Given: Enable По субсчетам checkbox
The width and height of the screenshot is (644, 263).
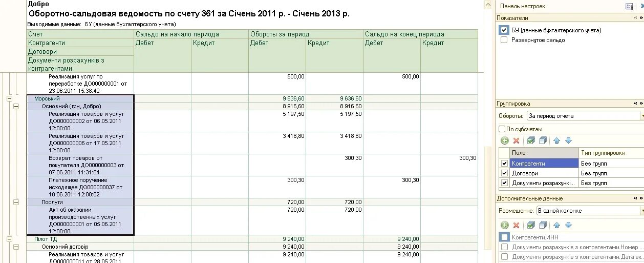Looking at the screenshot, I should pyautogui.click(x=502, y=129).
